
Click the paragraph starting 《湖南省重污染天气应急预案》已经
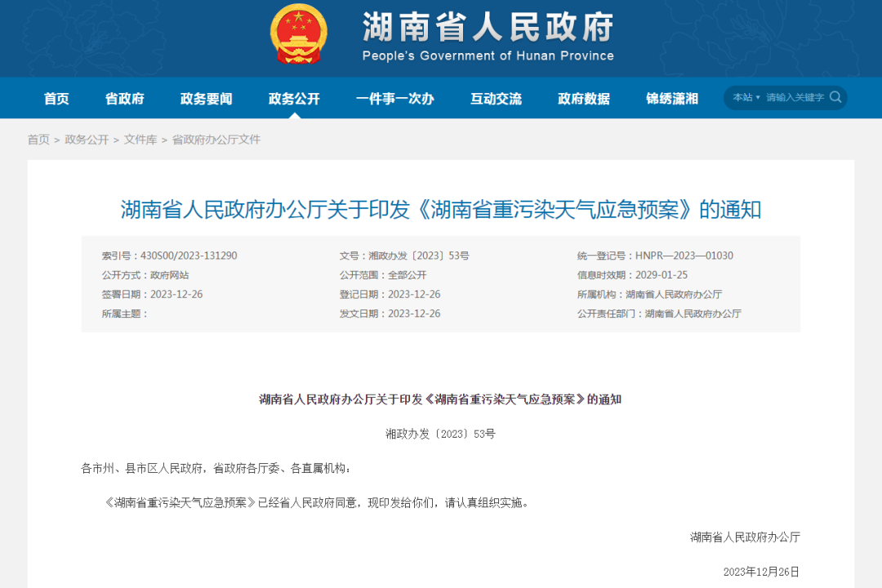pyautogui.click(x=317, y=502)
